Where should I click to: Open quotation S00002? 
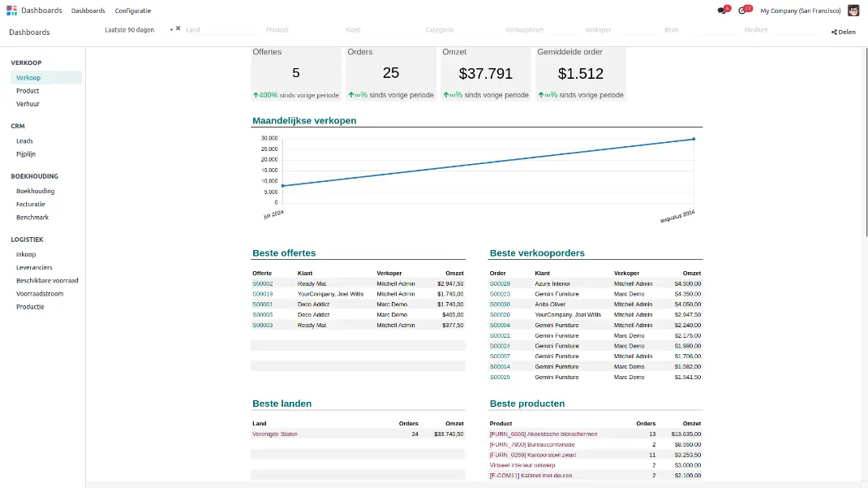[262, 283]
